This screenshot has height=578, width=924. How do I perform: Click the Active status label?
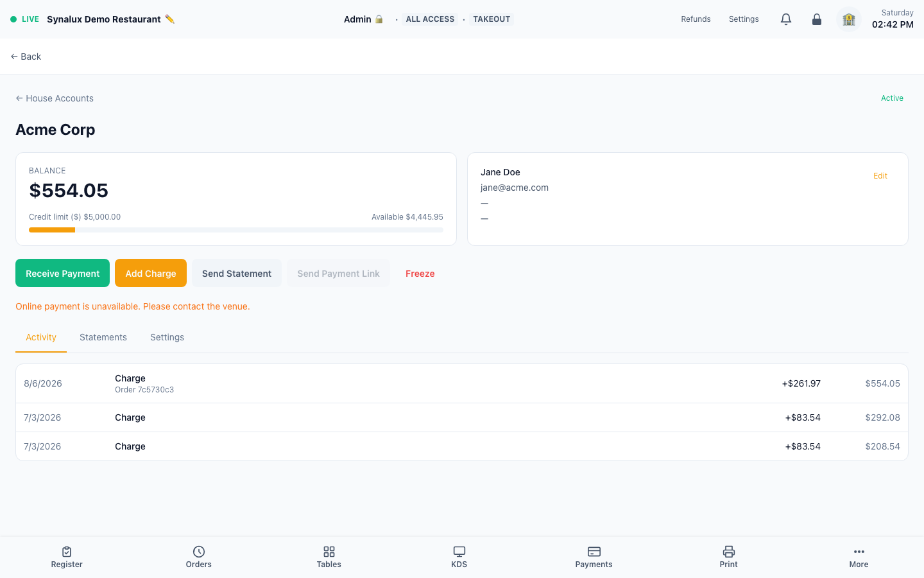tap(892, 98)
